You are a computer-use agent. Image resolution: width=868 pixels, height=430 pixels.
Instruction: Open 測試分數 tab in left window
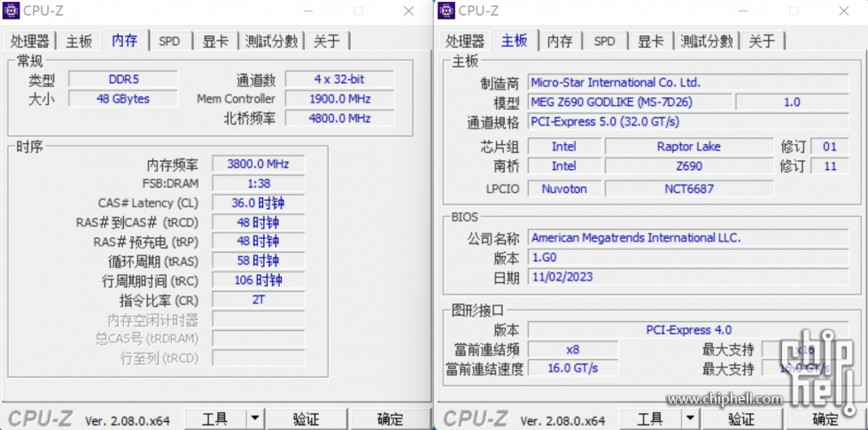[x=271, y=42]
